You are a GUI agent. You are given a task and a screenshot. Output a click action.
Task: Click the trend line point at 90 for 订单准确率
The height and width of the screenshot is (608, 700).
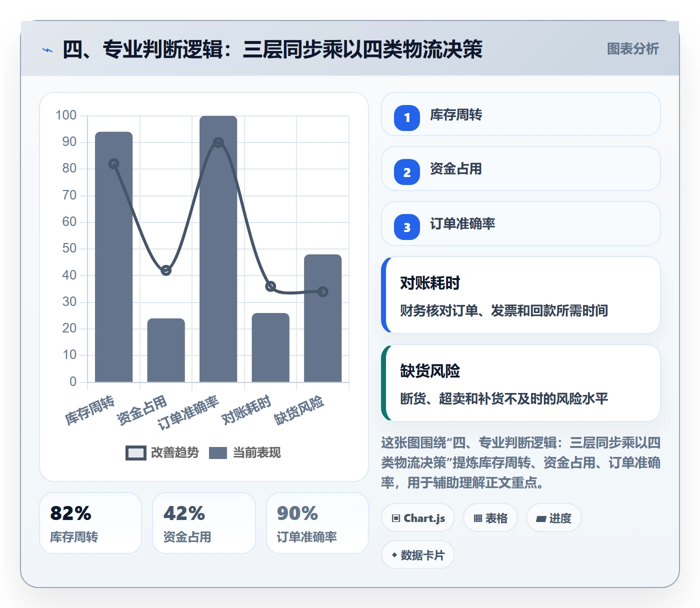click(x=218, y=142)
